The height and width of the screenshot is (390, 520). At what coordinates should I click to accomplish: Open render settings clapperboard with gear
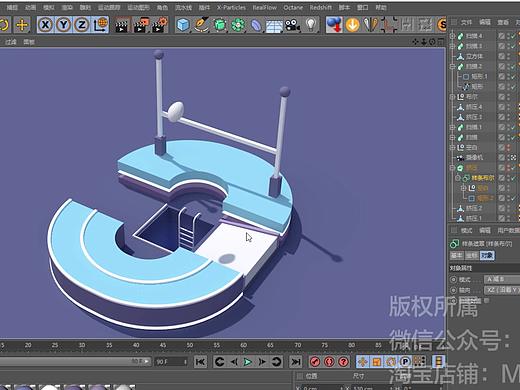(x=160, y=25)
